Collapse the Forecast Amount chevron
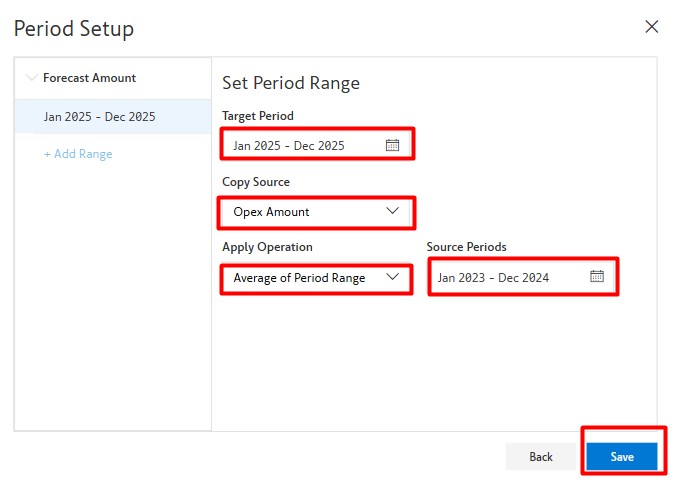Image resolution: width=673 pixels, height=479 pixels. pos(31,78)
